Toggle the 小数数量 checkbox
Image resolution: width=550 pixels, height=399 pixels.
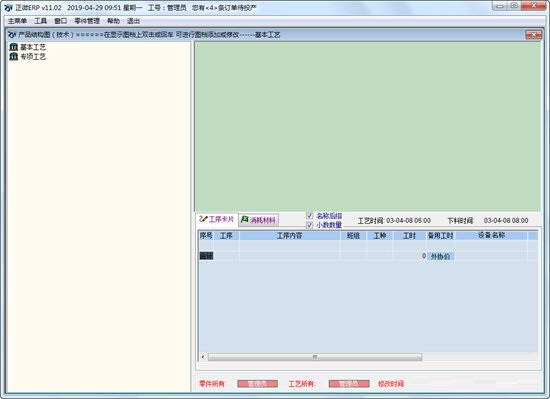pos(309,225)
